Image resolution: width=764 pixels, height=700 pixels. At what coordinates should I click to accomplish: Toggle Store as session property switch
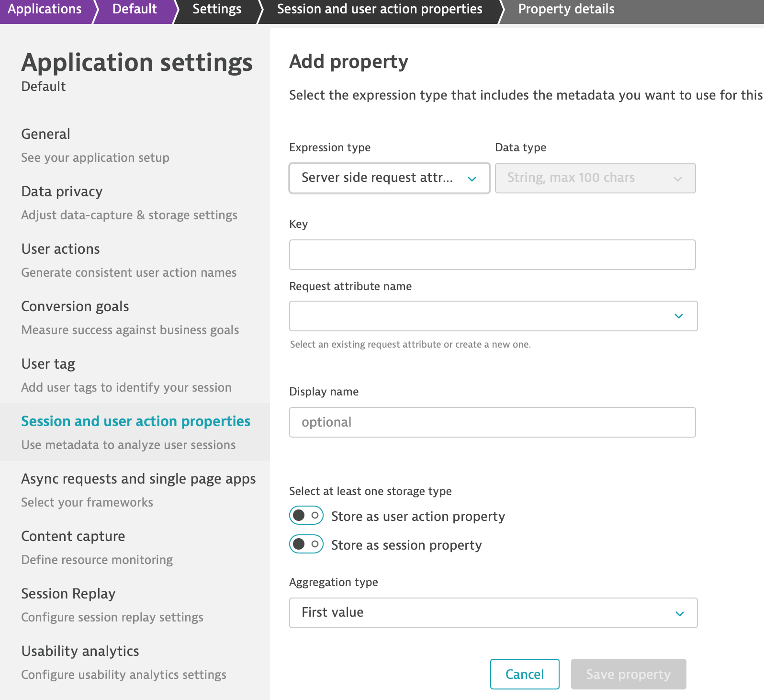pos(306,544)
